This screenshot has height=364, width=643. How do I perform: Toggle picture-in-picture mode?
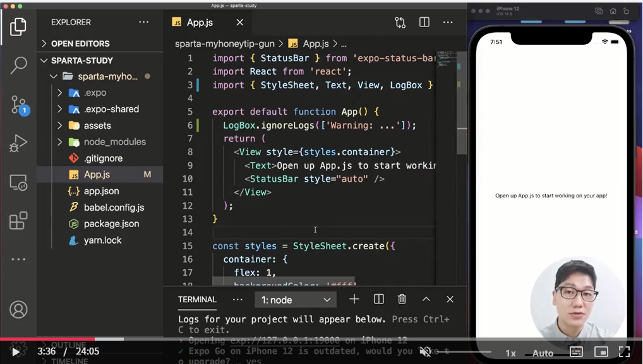pos(601,352)
